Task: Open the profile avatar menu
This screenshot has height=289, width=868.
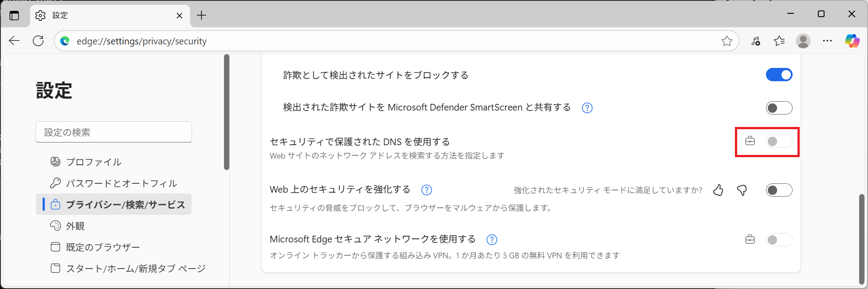Action: 803,41
